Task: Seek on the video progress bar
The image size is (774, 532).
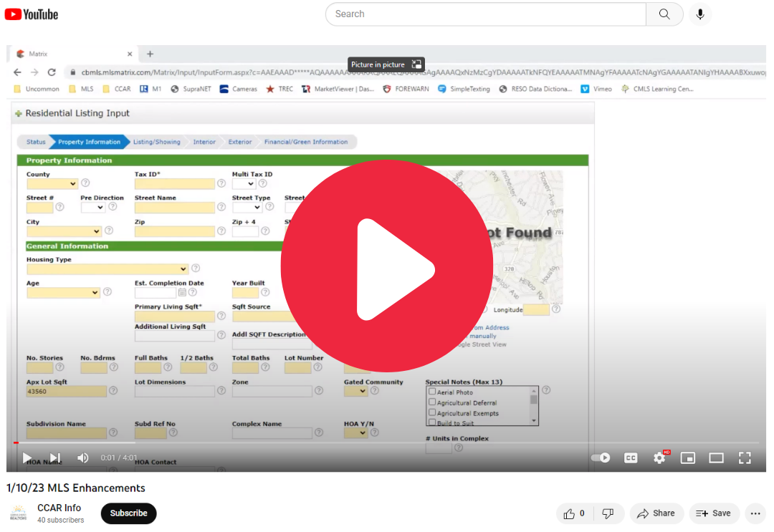Action: [x=386, y=442]
